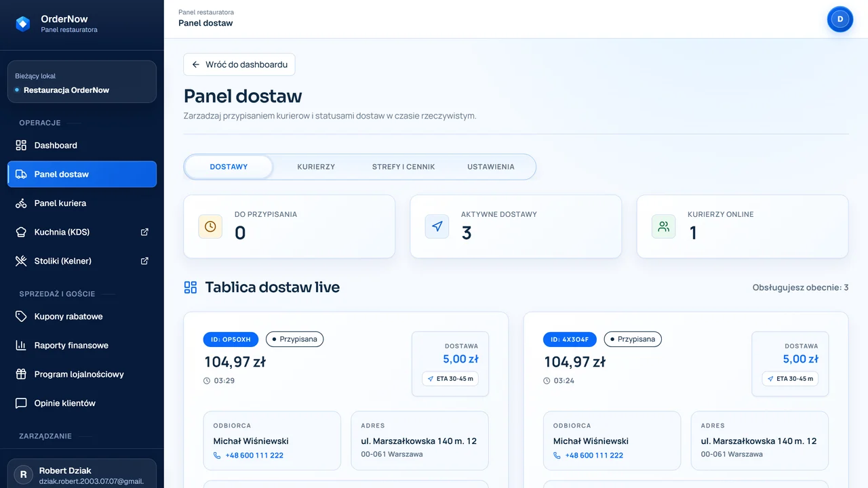The width and height of the screenshot is (868, 488).
Task: Click the clock icon in Do przypisania card
Action: coord(210,226)
